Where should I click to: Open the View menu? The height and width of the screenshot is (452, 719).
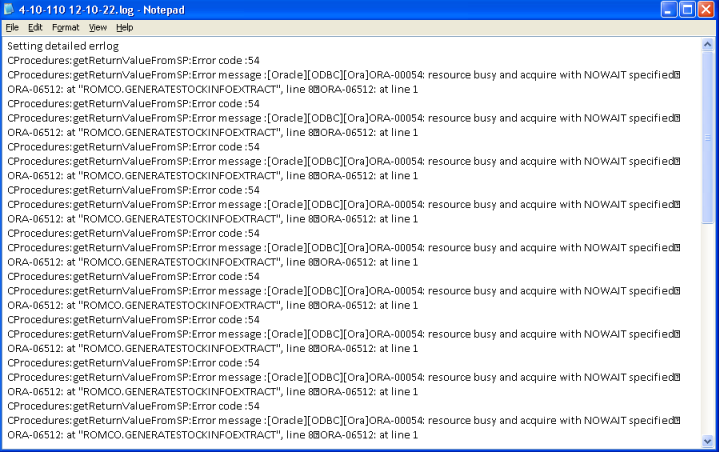click(98, 28)
